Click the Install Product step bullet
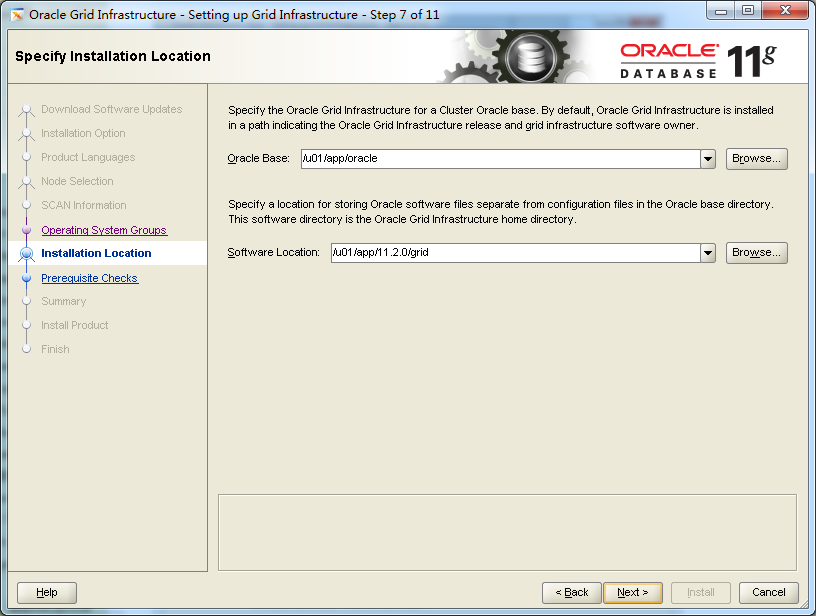Screen dimensions: 816x616 (27, 325)
